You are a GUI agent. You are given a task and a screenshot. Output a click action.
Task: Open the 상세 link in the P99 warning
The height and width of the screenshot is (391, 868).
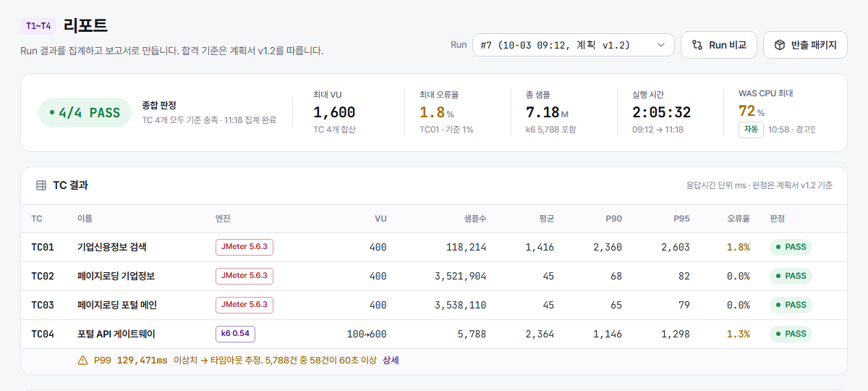(x=391, y=360)
